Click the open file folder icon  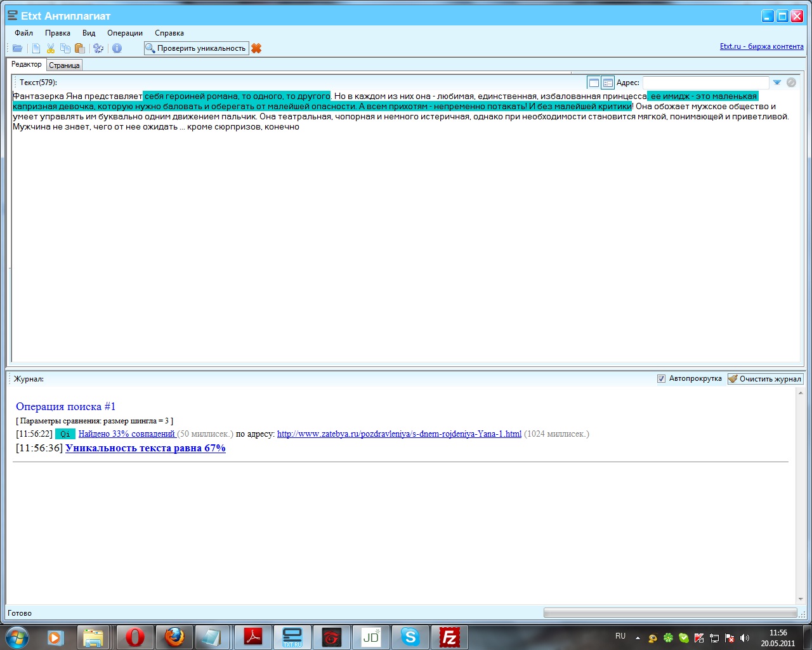pos(18,48)
